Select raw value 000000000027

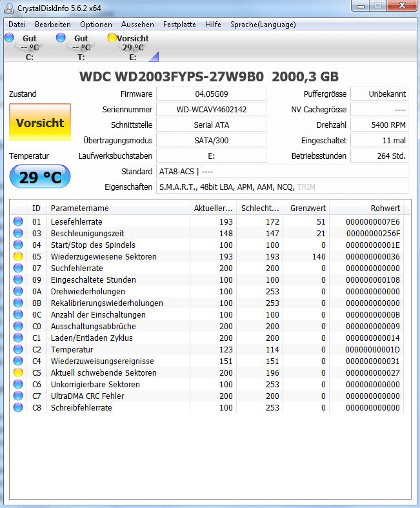coord(373,373)
